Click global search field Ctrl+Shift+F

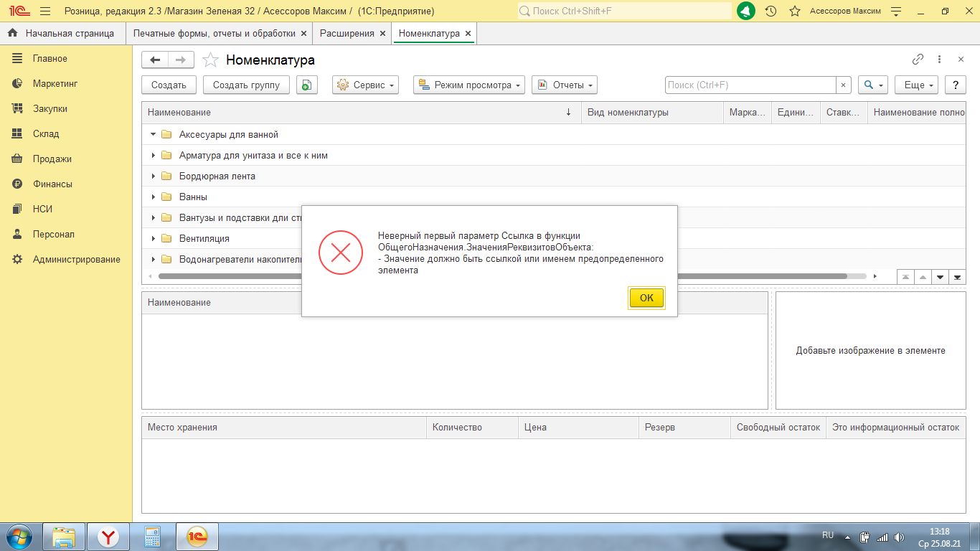(624, 11)
